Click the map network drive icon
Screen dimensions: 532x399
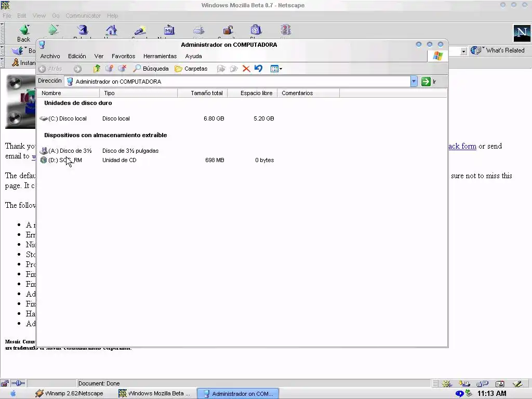click(109, 69)
